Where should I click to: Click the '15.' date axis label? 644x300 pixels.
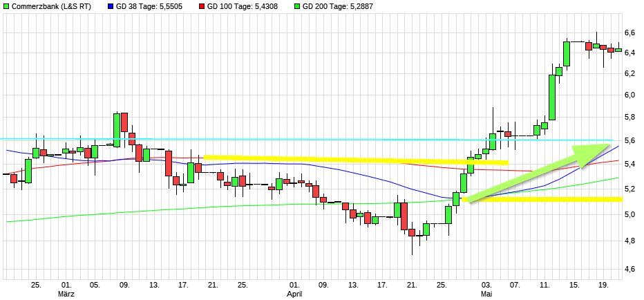pos(574,285)
